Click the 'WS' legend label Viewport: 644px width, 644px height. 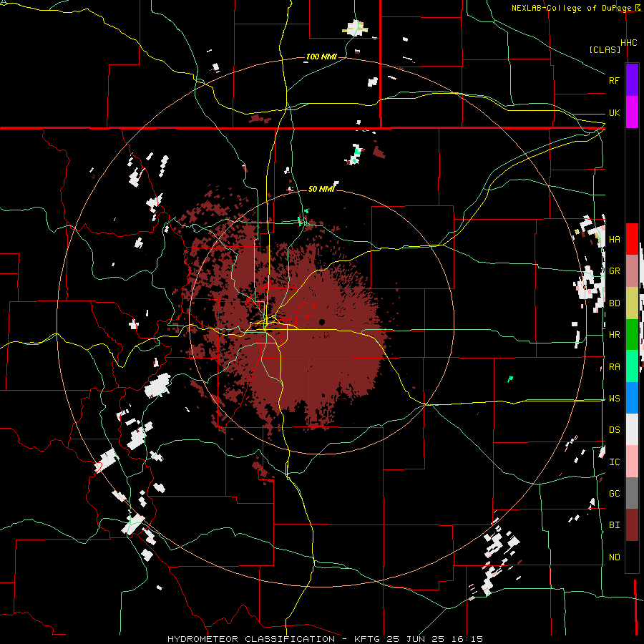pos(614,399)
